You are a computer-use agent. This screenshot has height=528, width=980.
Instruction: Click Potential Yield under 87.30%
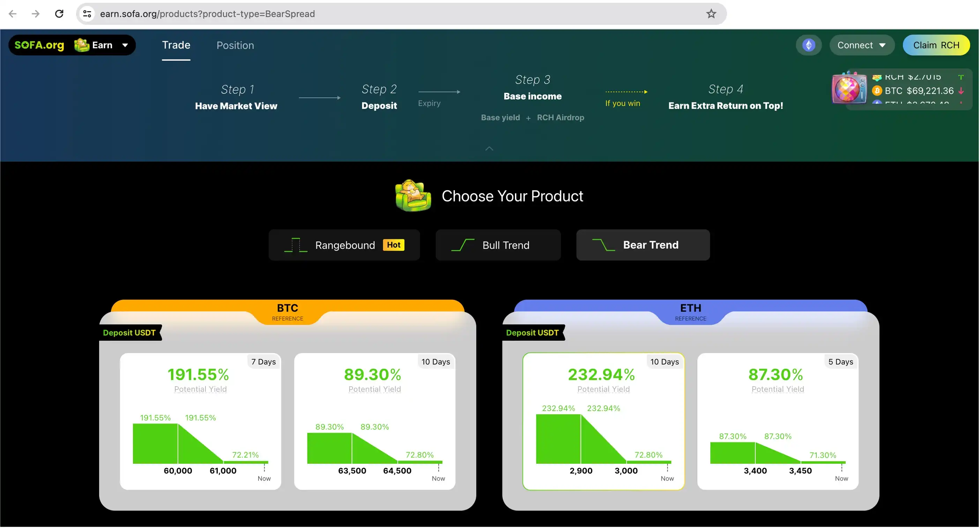pyautogui.click(x=778, y=389)
